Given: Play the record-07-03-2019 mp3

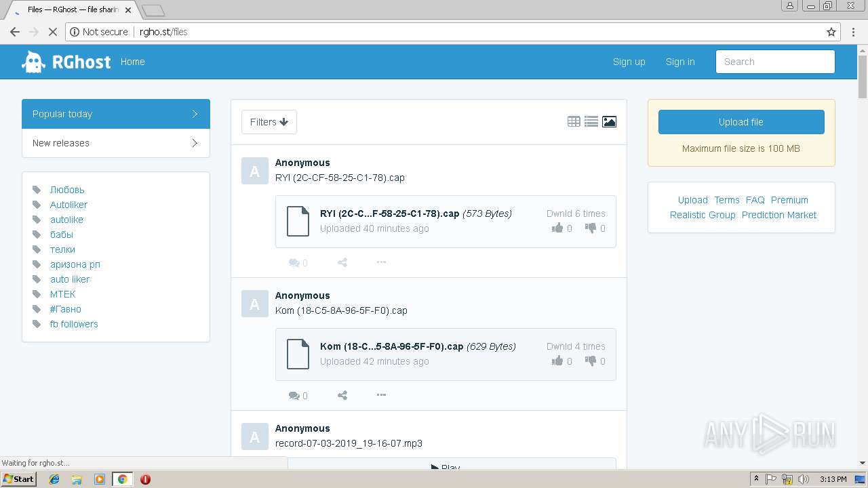Looking at the screenshot, I should (446, 467).
